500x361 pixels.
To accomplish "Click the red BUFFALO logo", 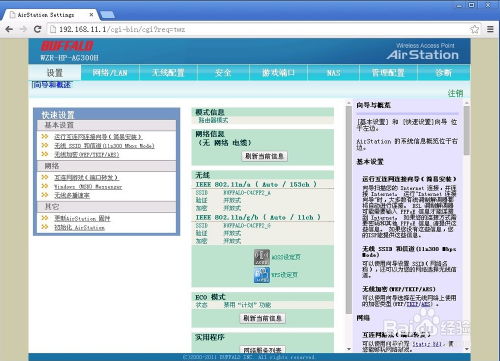I will point(67,46).
